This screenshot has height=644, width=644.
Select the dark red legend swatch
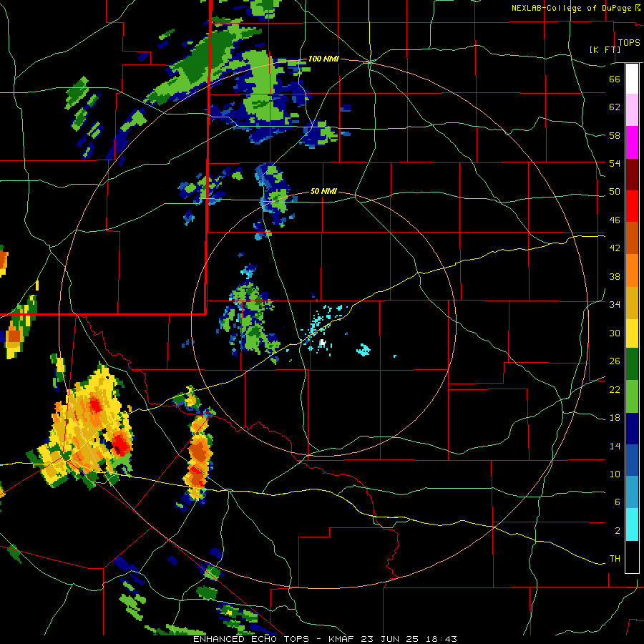632,175
